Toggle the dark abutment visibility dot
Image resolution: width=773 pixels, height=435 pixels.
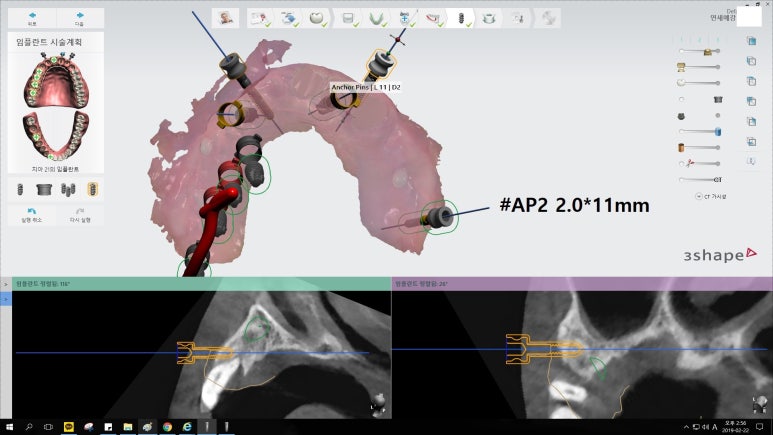(718, 115)
